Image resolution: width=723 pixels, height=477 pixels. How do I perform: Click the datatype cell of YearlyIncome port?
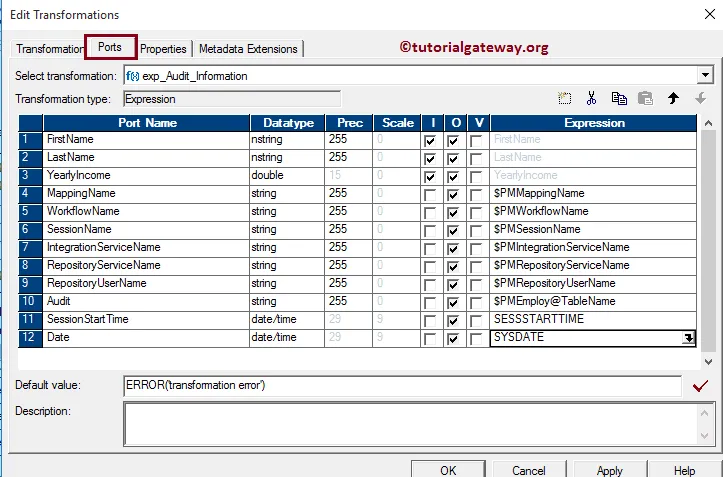pyautogui.click(x=285, y=175)
